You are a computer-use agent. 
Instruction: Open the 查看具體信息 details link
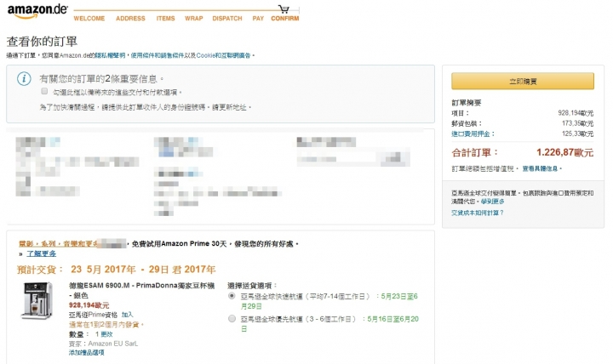point(541,168)
